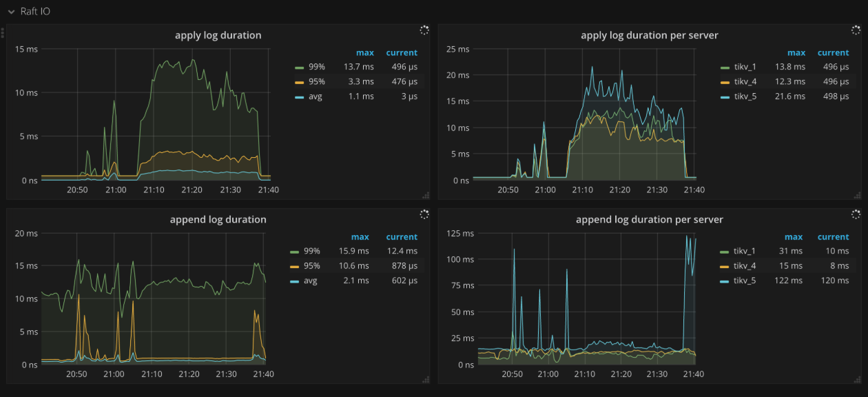The width and height of the screenshot is (868, 397).
Task: Sort the legend by the current column
Action: pos(402,52)
